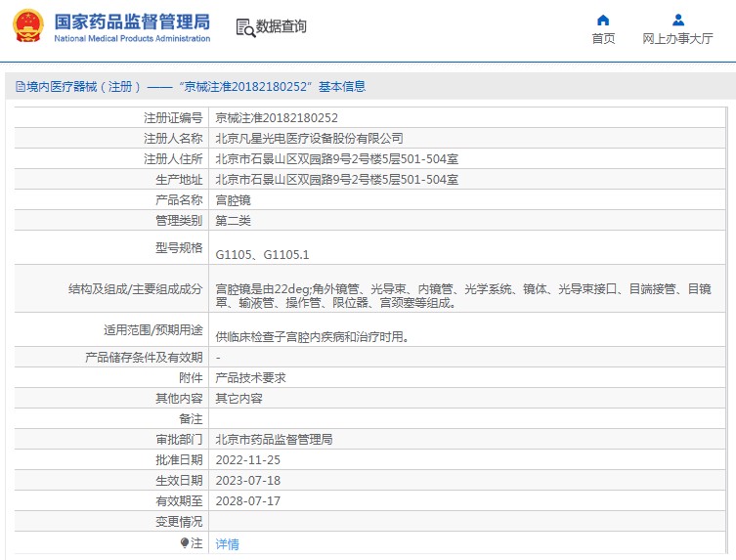Click the document icon before 境内医疗器械

pyautogui.click(x=21, y=86)
